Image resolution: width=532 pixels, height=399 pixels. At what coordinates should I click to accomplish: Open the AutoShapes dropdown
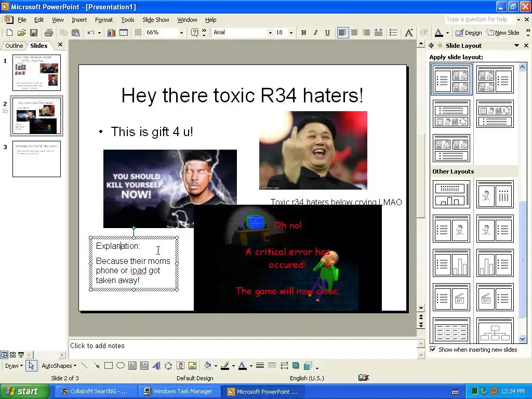(x=59, y=366)
